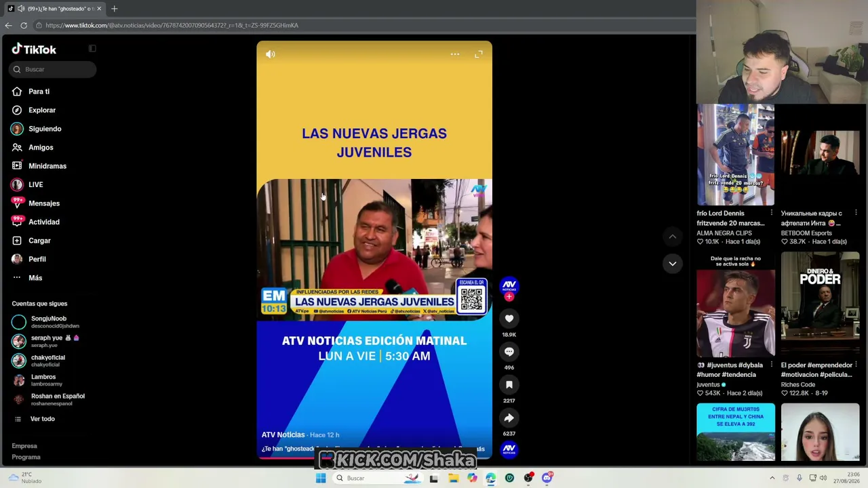Open Task View on the taskbar
The width and height of the screenshot is (868, 488).
[x=434, y=478]
